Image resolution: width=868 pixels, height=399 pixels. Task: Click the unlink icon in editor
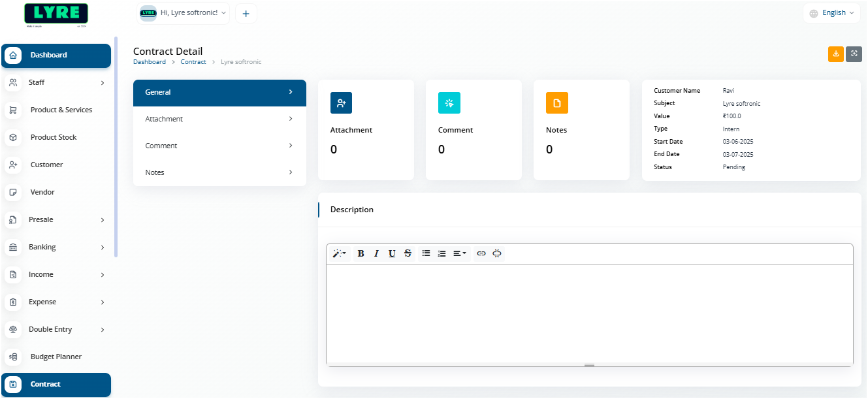click(497, 253)
